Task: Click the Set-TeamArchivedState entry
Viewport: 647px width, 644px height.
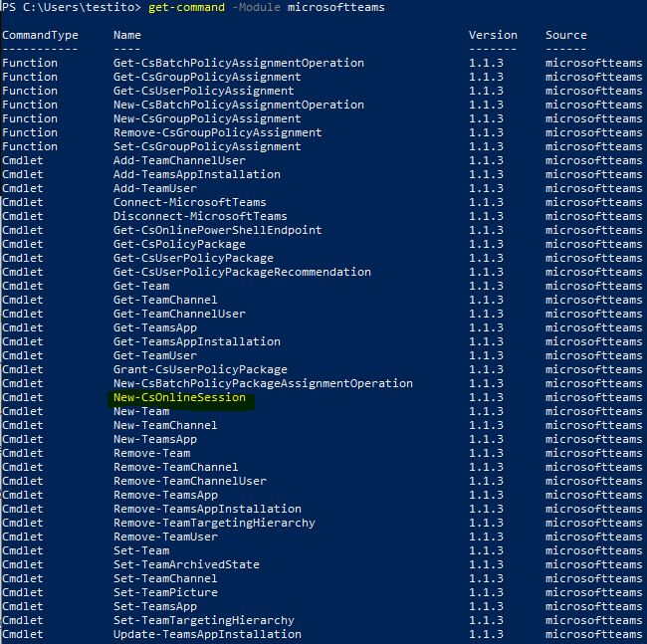Action: pyautogui.click(x=186, y=564)
